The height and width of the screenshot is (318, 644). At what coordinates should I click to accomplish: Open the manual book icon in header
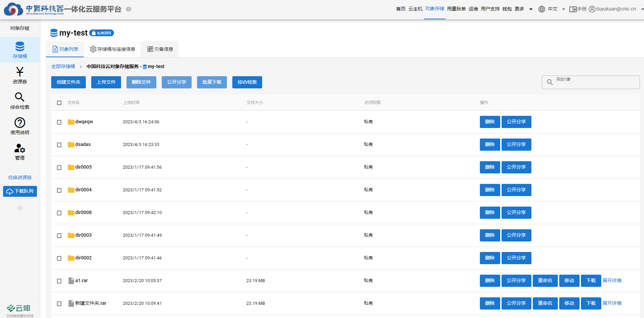coord(573,9)
